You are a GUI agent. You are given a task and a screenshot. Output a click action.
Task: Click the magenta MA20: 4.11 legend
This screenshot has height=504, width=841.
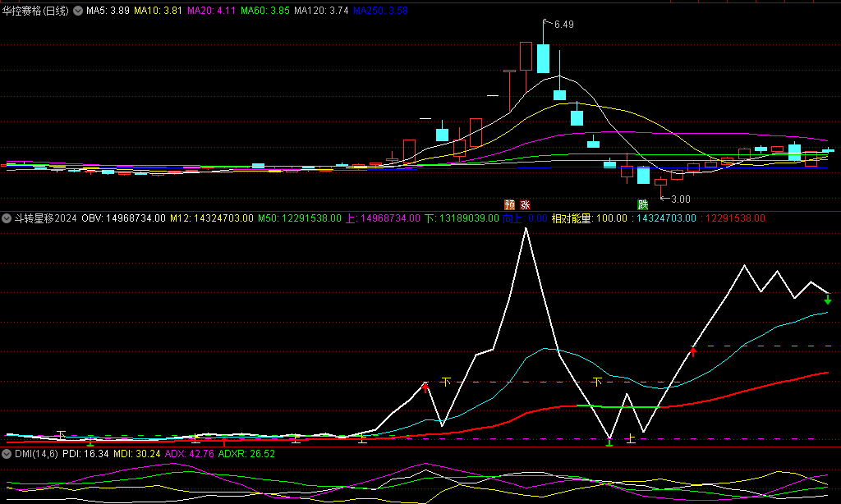pyautogui.click(x=212, y=11)
